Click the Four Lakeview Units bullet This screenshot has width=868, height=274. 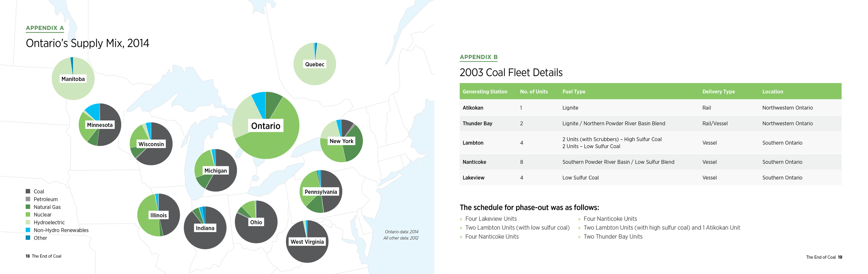[x=491, y=219]
